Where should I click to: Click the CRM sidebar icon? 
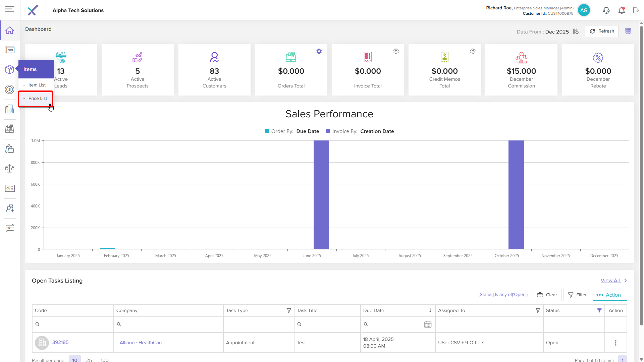click(x=10, y=50)
